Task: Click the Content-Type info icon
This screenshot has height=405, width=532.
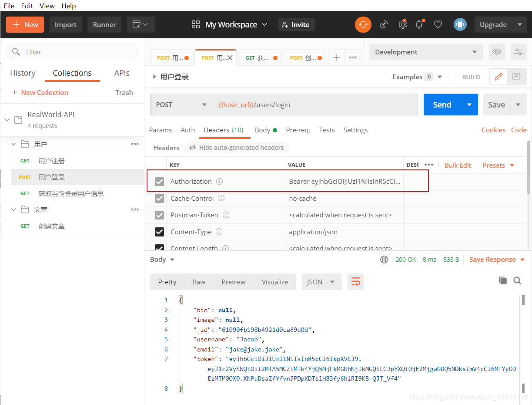Action: [x=219, y=232]
